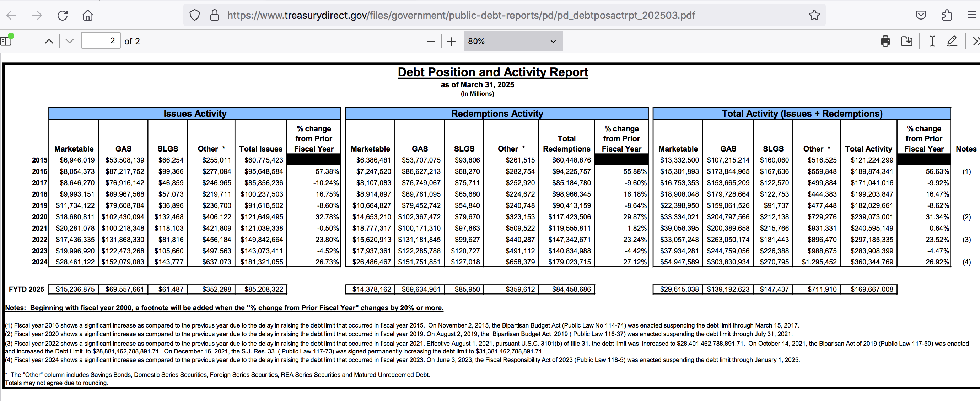Print the PDF document

tap(885, 41)
